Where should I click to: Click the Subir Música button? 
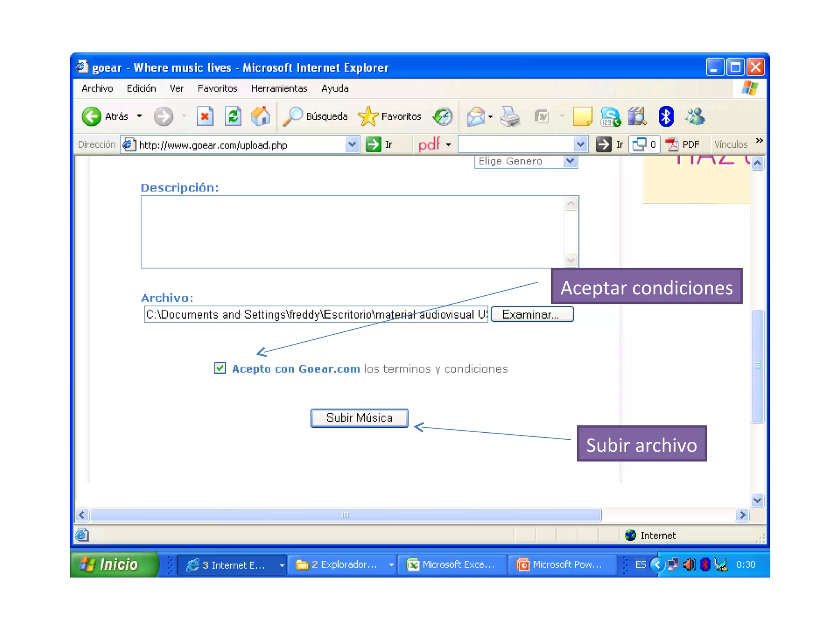coord(359,418)
